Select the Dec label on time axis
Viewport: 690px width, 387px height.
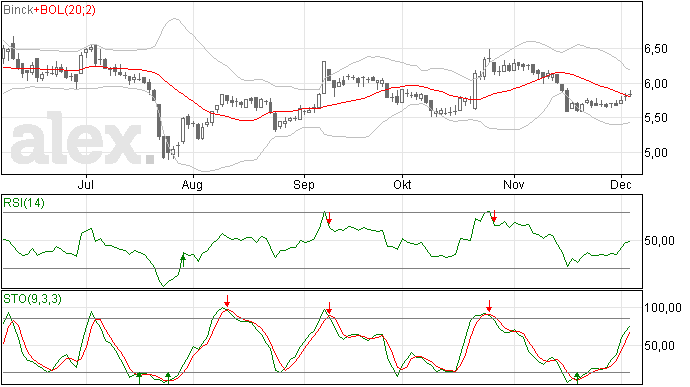point(620,184)
